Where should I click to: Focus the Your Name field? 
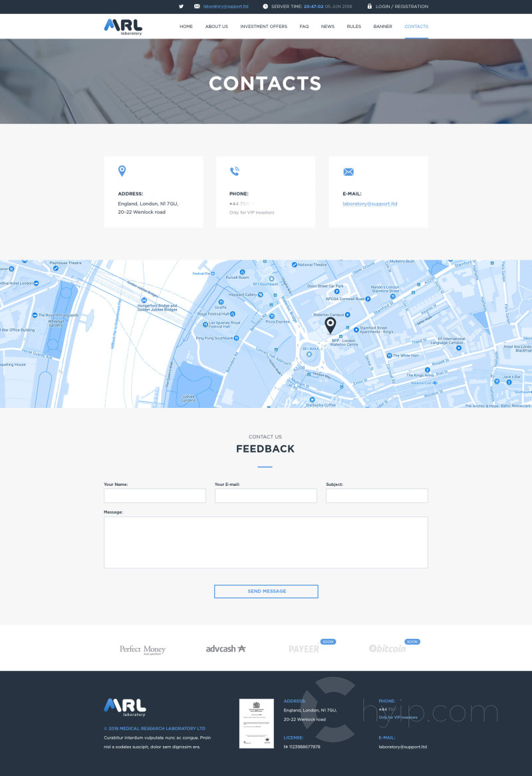coord(155,496)
